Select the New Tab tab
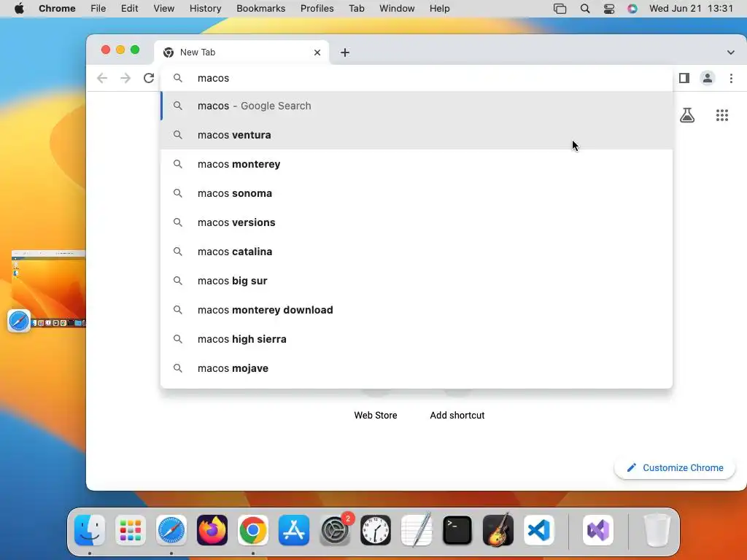Screen dimensions: 747x560 coord(241,52)
